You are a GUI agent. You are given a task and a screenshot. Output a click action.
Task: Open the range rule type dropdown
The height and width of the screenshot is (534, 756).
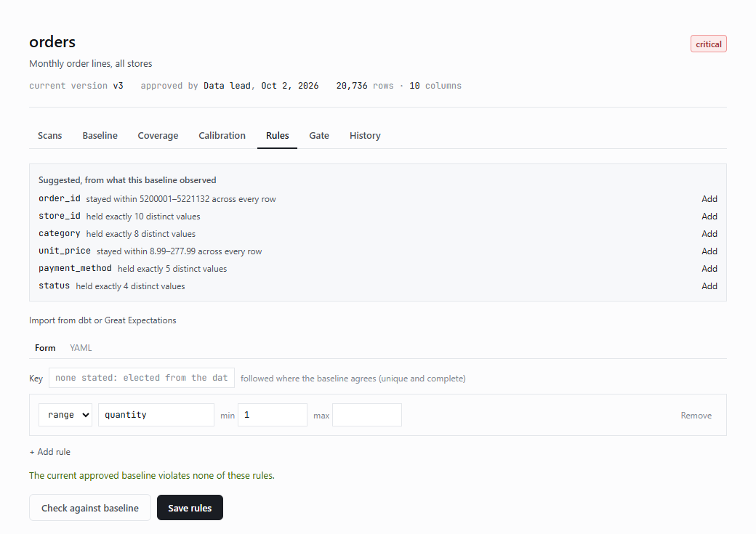coord(65,415)
